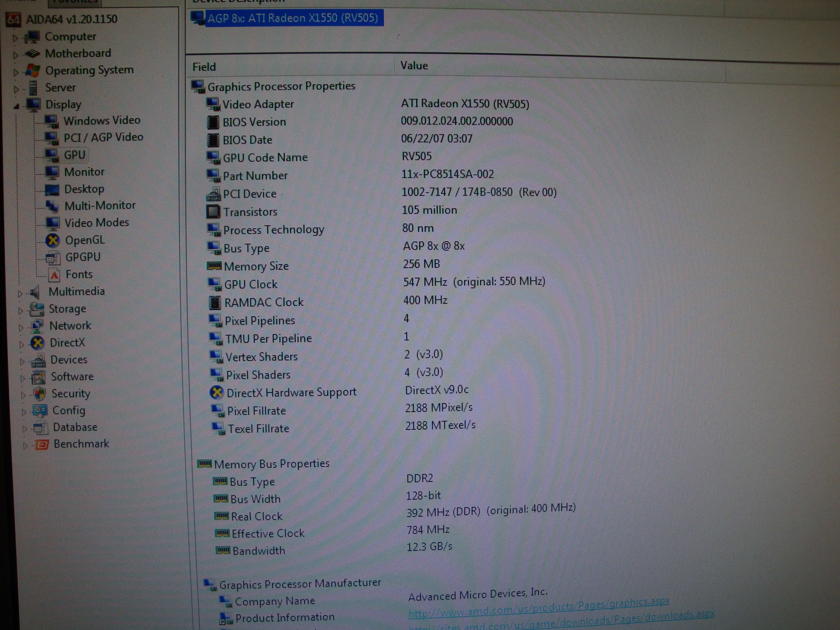
Task: Expand the Computer tree node
Action: [15, 38]
